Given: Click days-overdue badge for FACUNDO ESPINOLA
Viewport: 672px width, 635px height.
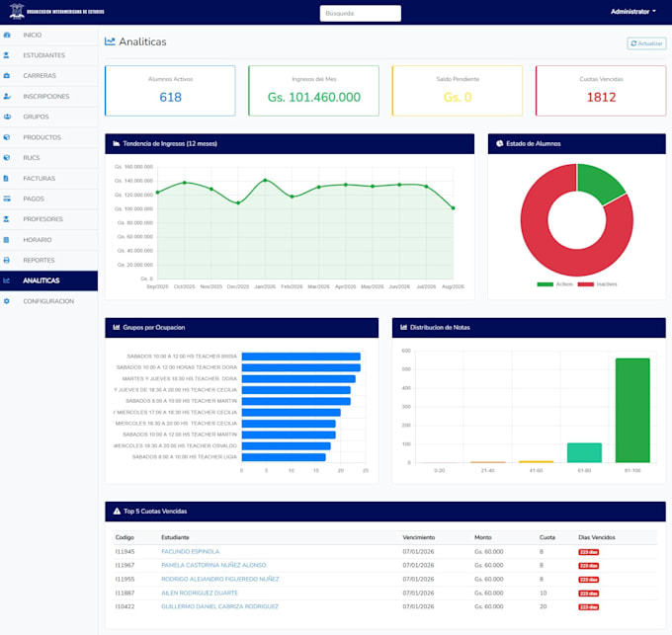Looking at the screenshot, I should [588, 552].
